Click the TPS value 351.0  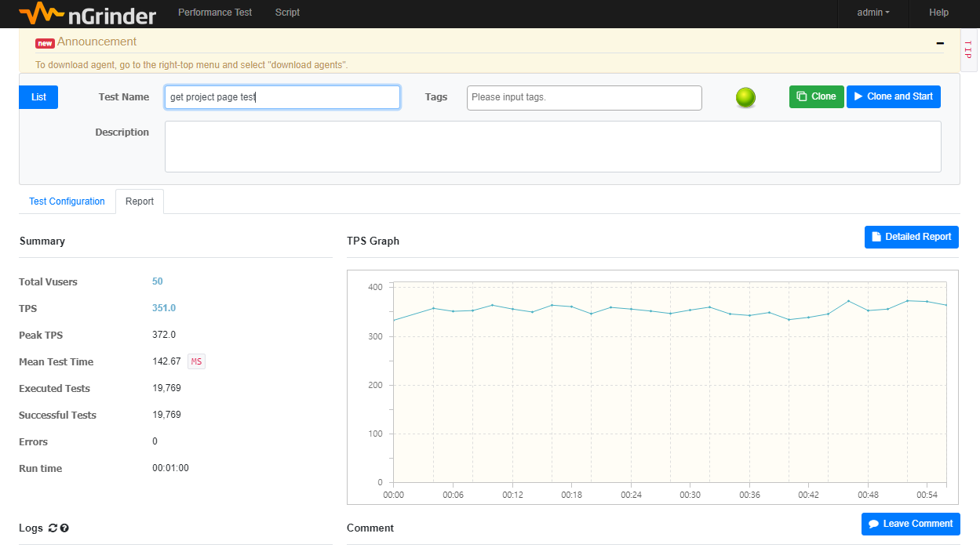[164, 308]
